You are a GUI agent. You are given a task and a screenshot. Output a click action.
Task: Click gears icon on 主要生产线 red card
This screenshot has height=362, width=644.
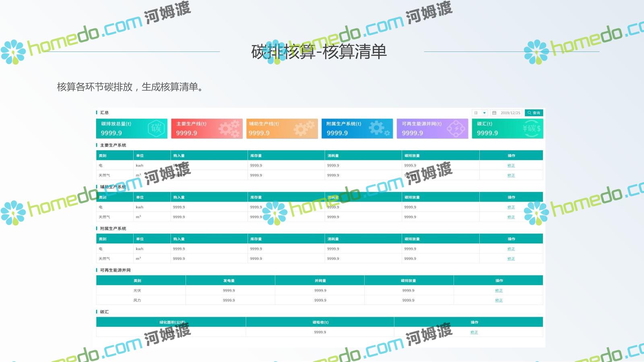tap(229, 129)
